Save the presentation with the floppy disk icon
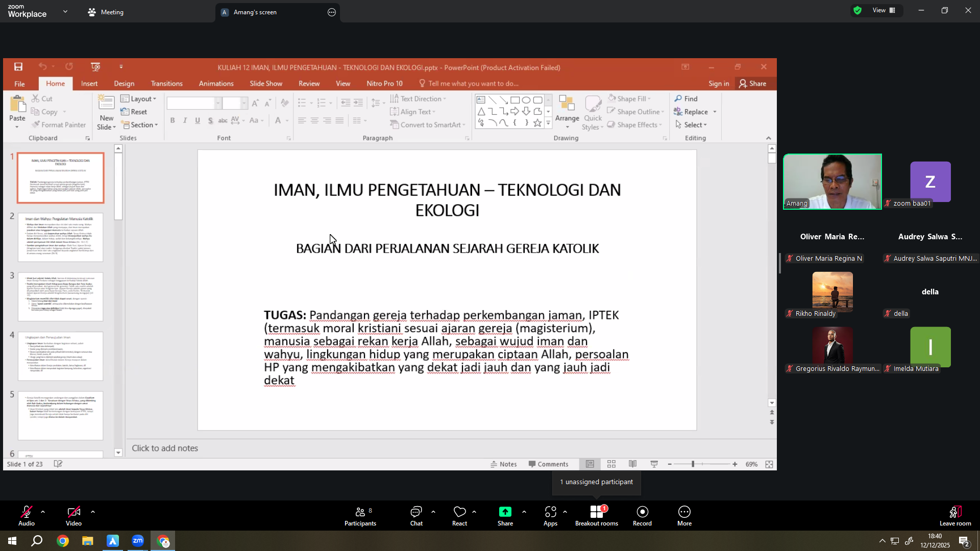This screenshot has height=551, width=980. tap(18, 67)
